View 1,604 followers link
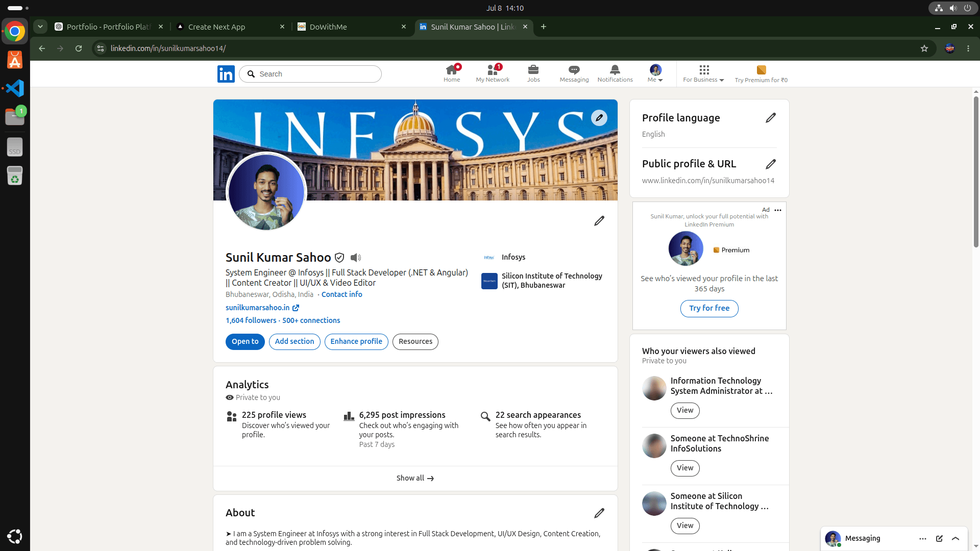This screenshot has width=980, height=551. tap(251, 321)
